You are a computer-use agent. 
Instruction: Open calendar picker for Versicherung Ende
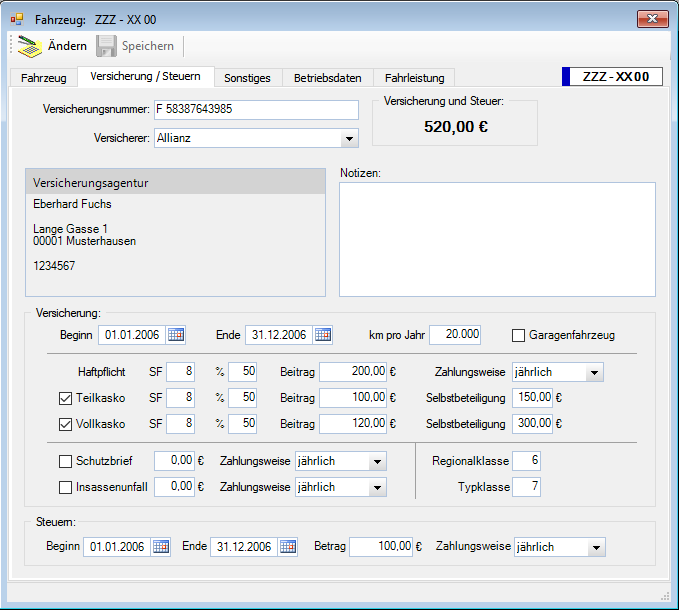point(323,335)
